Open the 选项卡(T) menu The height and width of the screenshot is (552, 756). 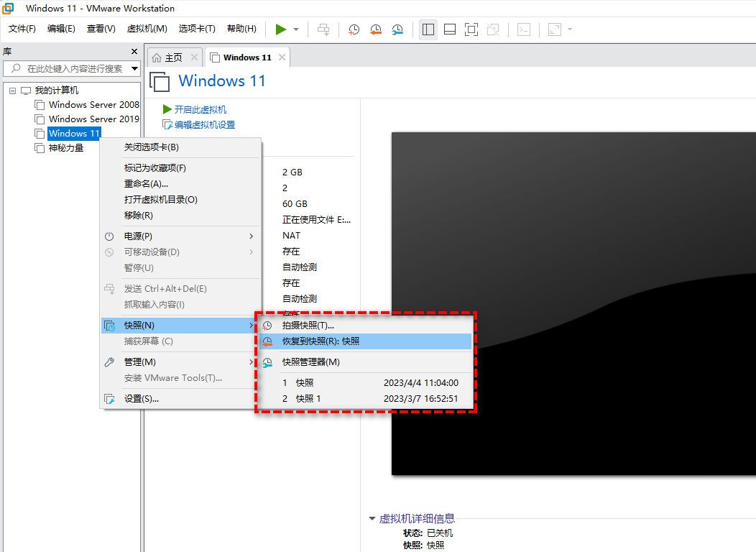pyautogui.click(x=197, y=29)
